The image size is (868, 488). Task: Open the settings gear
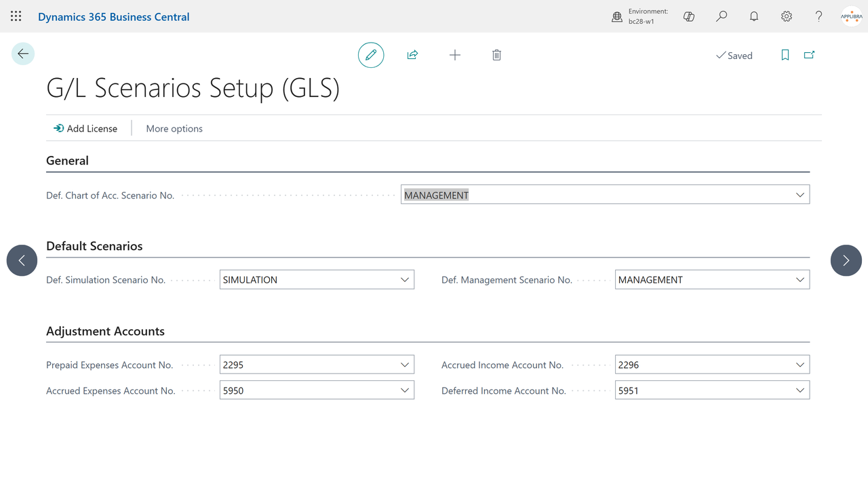[787, 16]
